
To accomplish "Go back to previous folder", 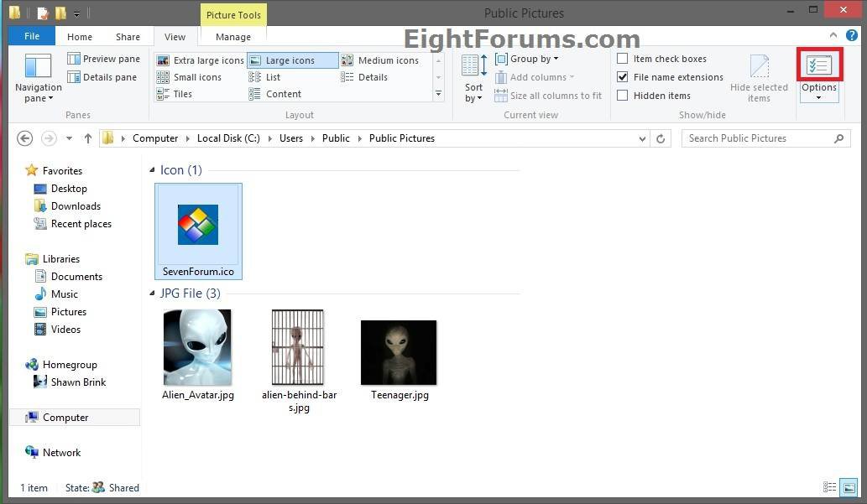I will 25,138.
